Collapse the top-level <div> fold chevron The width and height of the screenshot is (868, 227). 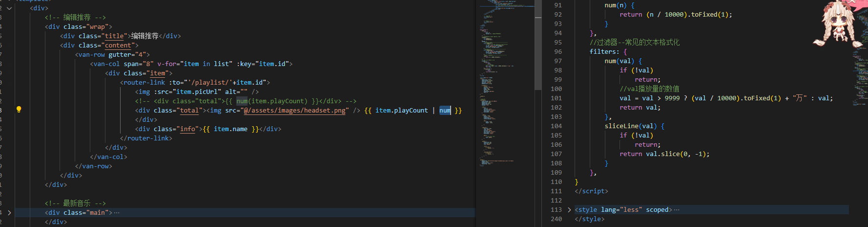[x=9, y=8]
